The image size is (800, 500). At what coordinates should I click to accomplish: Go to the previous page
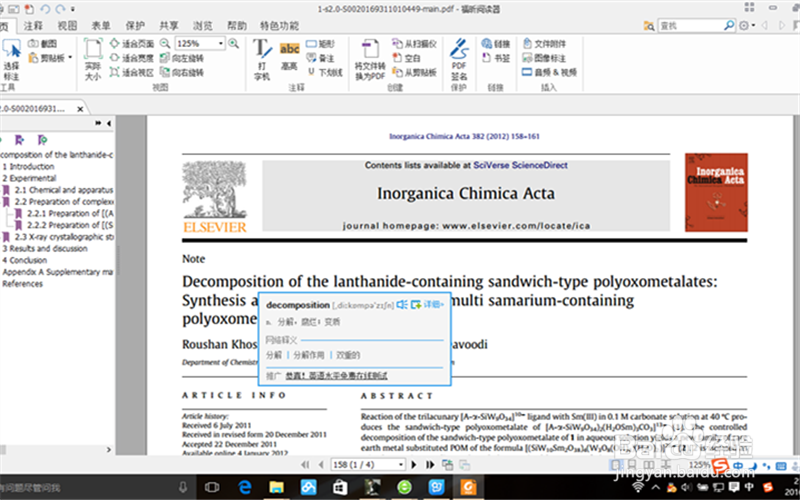click(x=321, y=465)
